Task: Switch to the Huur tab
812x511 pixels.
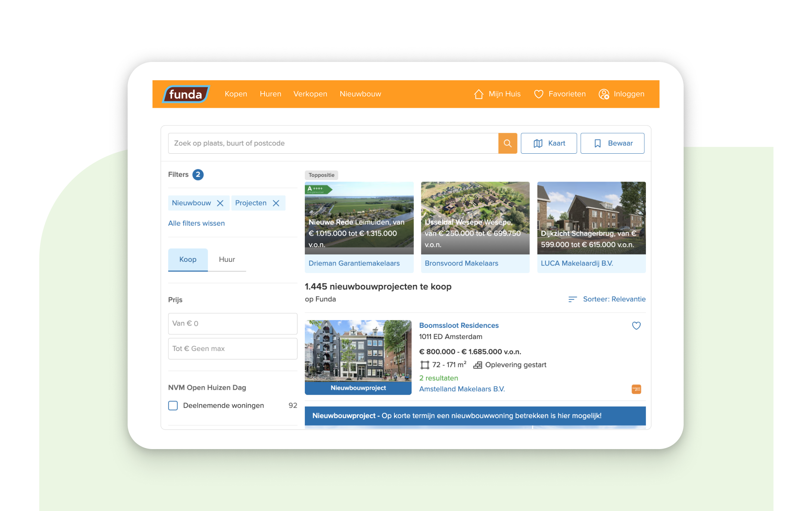Action: pyautogui.click(x=227, y=260)
